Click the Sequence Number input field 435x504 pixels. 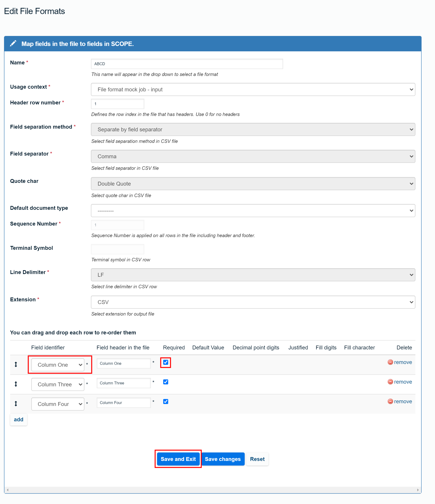[117, 225]
